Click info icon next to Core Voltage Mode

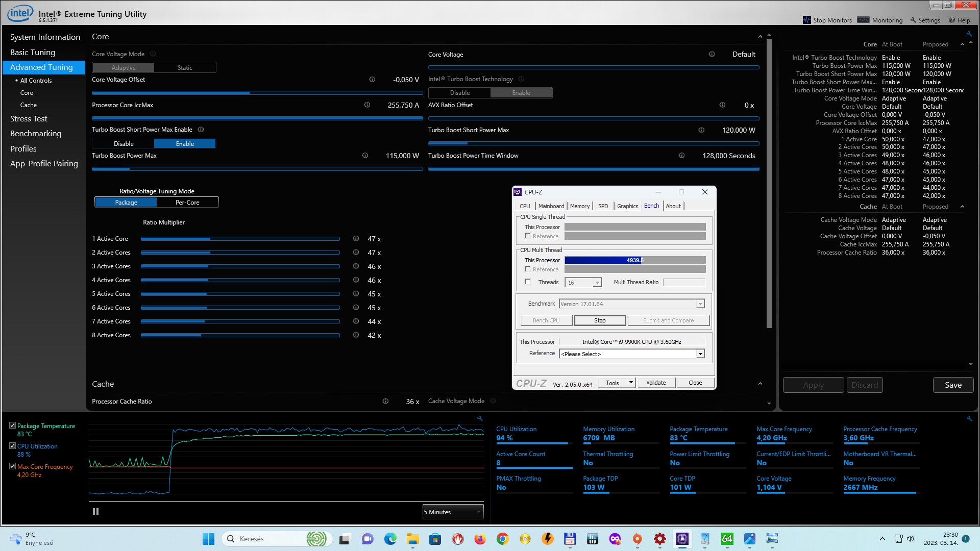153,54
